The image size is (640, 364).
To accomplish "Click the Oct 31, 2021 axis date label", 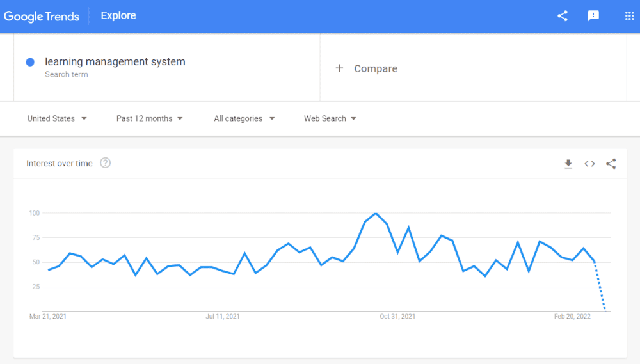I will click(x=397, y=316).
